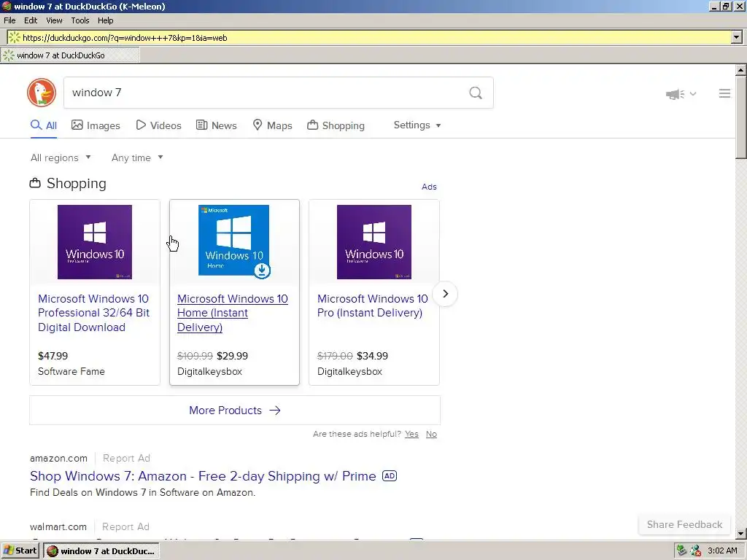Switch to the News tab
Viewport: 747px width, 560px height.
coord(216,125)
